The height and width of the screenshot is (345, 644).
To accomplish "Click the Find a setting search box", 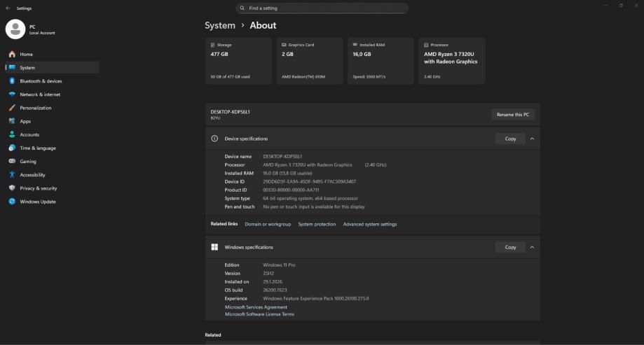I will [x=322, y=8].
